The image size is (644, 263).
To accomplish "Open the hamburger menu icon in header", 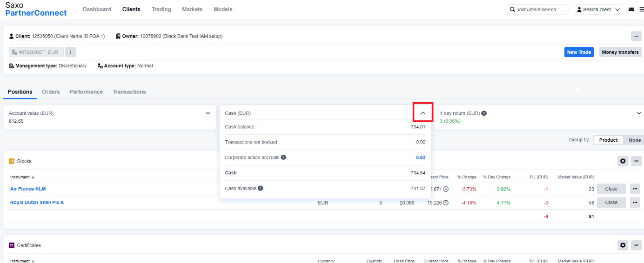I will pos(642,9).
